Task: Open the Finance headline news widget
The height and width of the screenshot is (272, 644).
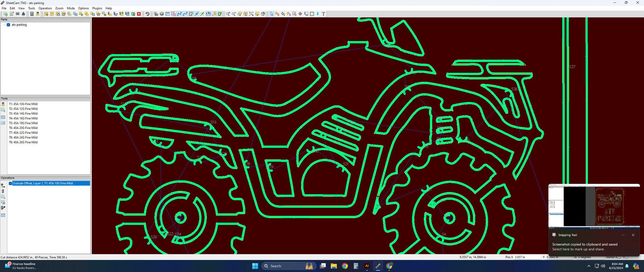Action: pyautogui.click(x=20, y=266)
